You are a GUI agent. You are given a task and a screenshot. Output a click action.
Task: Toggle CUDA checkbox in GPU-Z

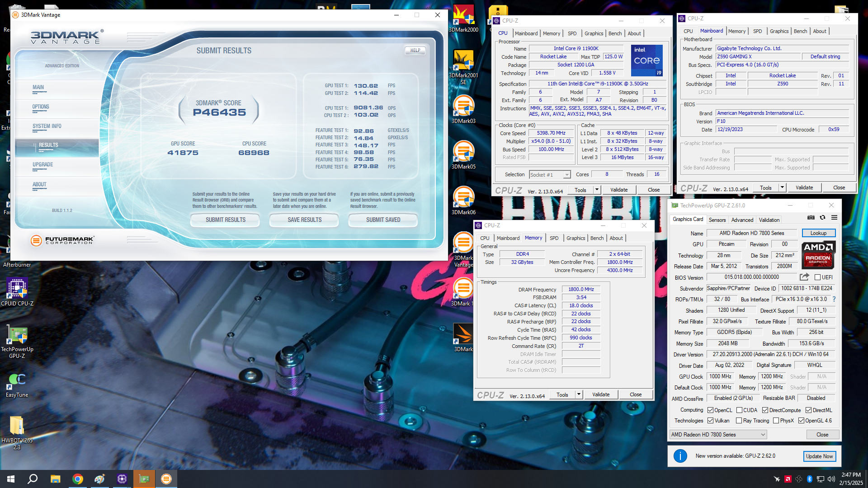(x=739, y=410)
